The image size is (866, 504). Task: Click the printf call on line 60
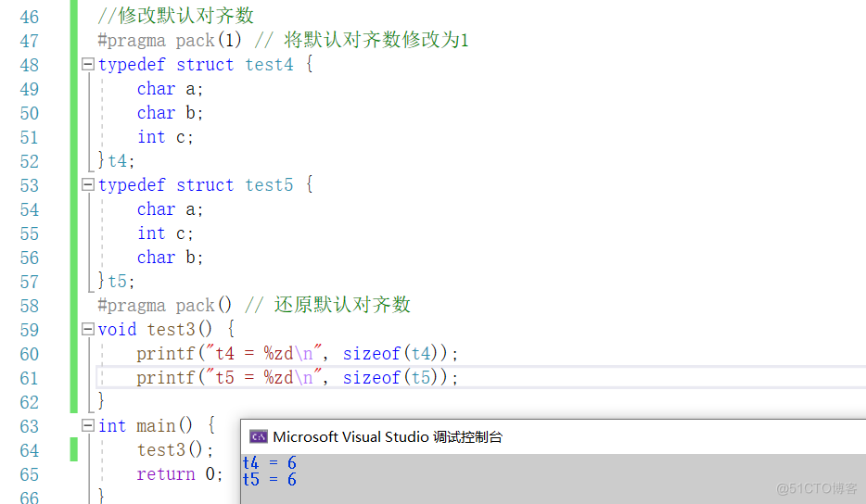pyautogui.click(x=297, y=353)
